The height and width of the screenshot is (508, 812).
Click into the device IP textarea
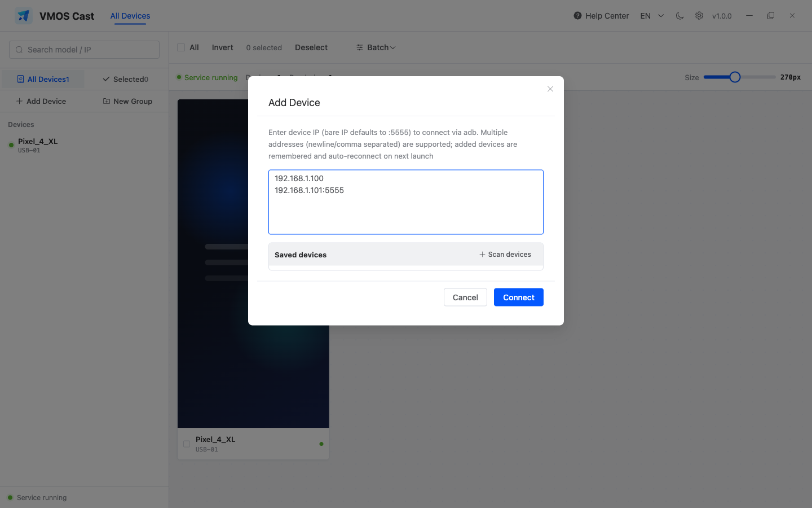pyautogui.click(x=406, y=202)
